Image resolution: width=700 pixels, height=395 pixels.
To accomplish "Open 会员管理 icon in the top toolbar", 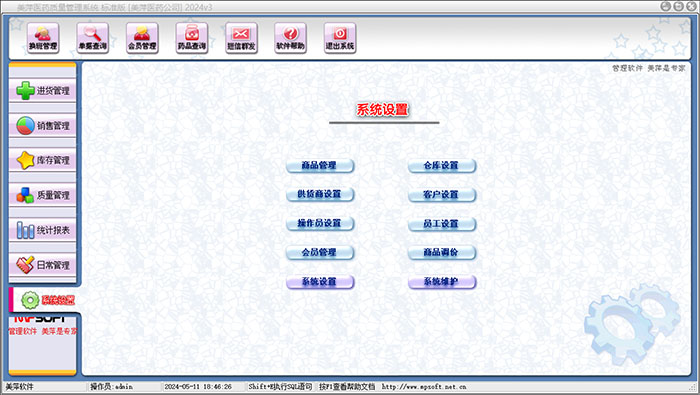I will [x=142, y=38].
